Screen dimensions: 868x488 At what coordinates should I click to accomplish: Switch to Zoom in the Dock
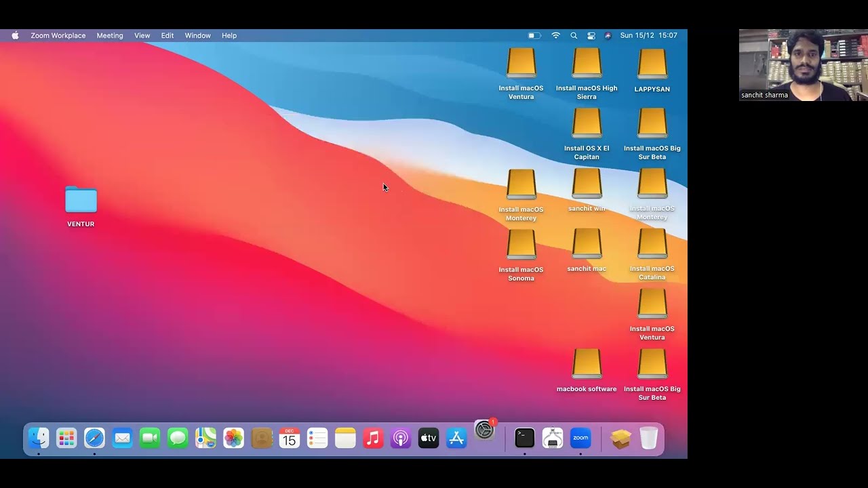(x=580, y=439)
